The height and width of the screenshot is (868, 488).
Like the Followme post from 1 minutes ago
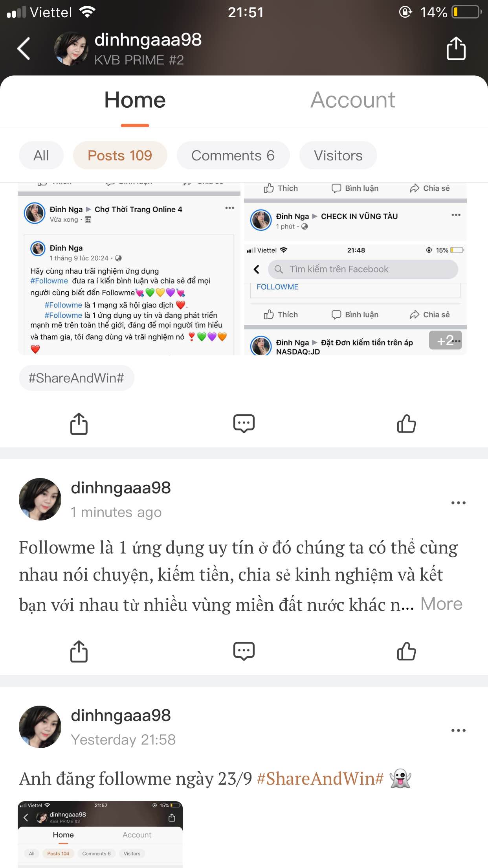click(406, 651)
